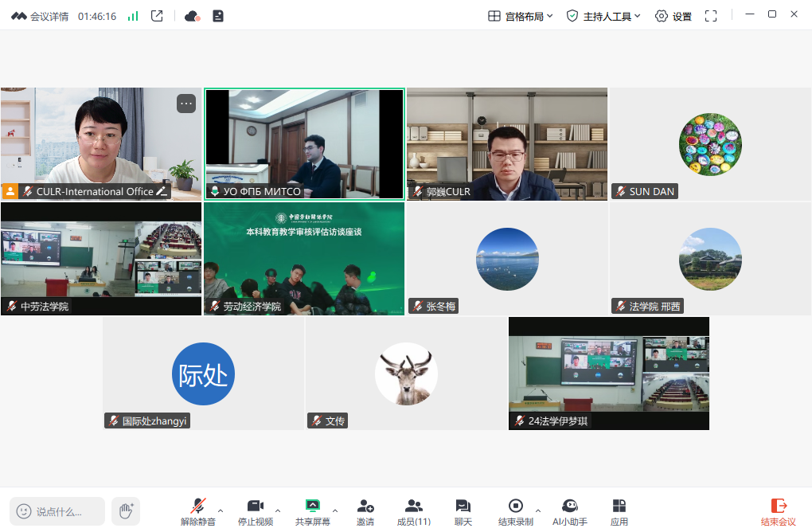Screen dimensions: 812x532
Task: Toggle 解除静音 microphone button
Action: pyautogui.click(x=197, y=511)
